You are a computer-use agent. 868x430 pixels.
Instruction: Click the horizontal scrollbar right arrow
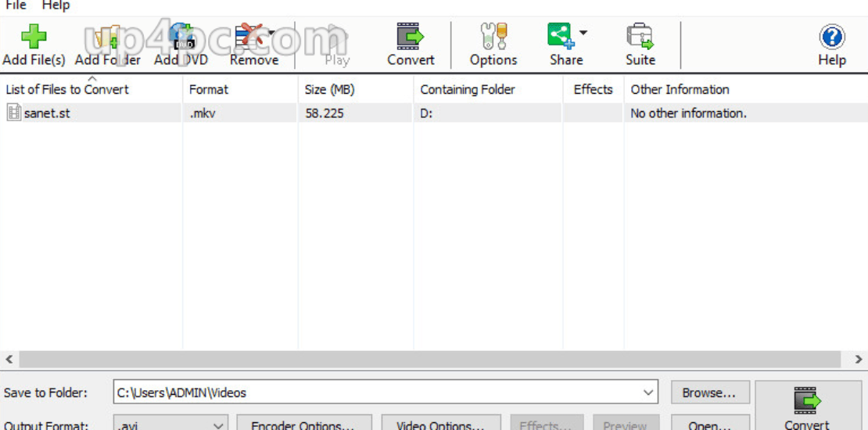pyautogui.click(x=859, y=359)
